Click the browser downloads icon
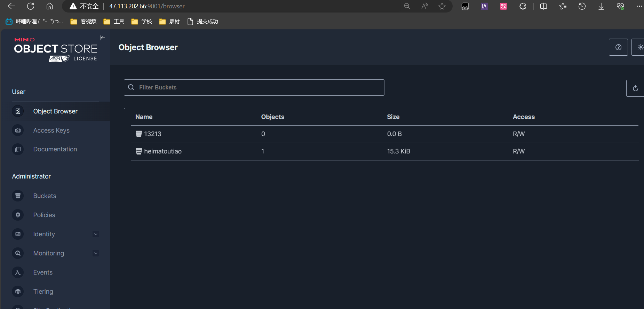 601,6
